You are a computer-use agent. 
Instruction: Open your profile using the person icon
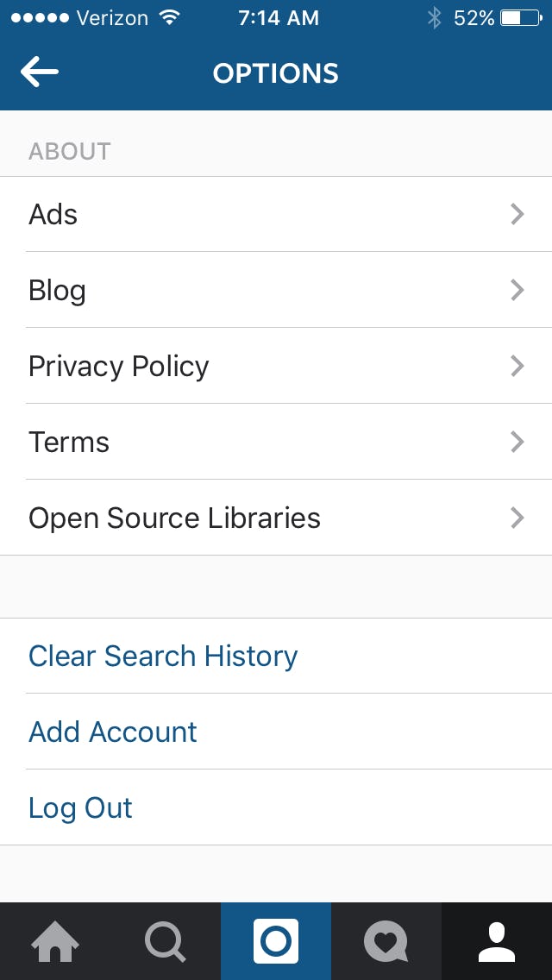click(496, 940)
